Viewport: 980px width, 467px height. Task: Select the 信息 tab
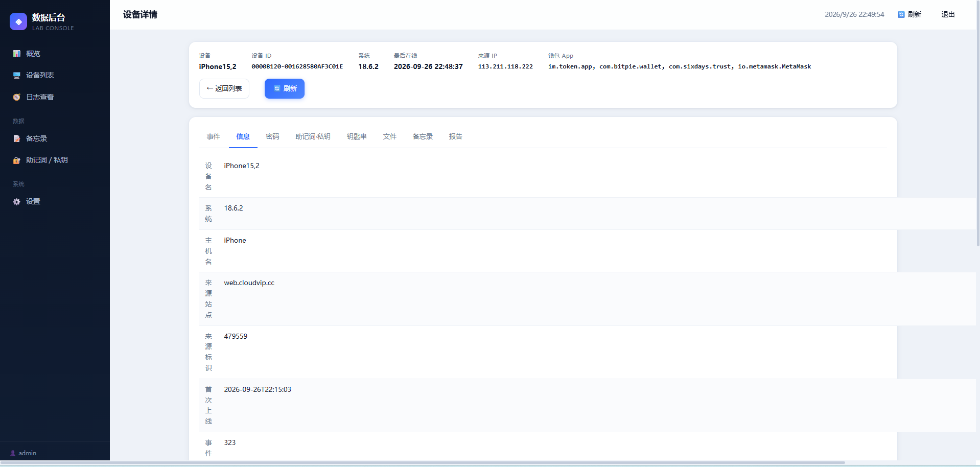[243, 136]
